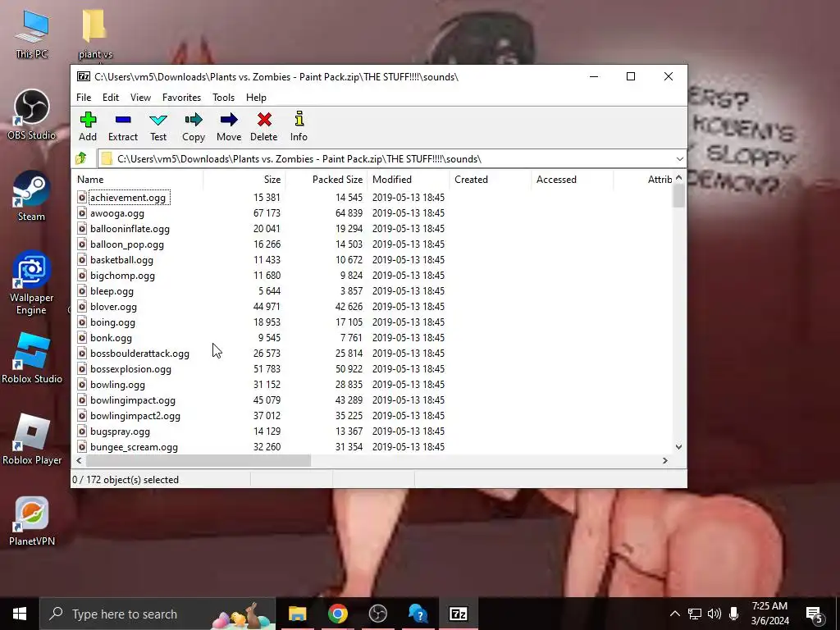Image resolution: width=840 pixels, height=630 pixels.
Task: Open the Favorites menu
Action: 181,98
